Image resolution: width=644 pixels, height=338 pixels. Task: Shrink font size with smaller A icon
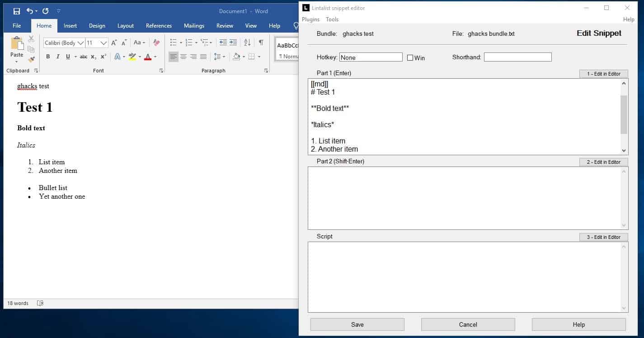pos(124,43)
